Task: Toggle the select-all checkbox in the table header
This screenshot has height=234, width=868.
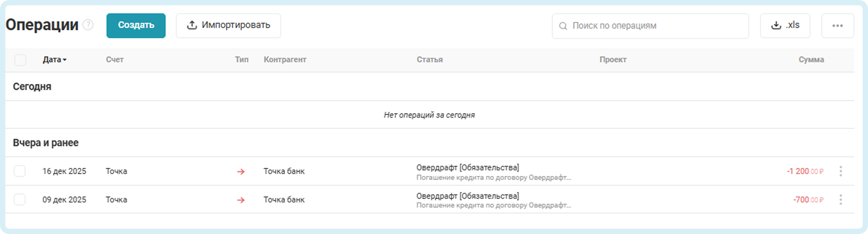Action: (20, 60)
